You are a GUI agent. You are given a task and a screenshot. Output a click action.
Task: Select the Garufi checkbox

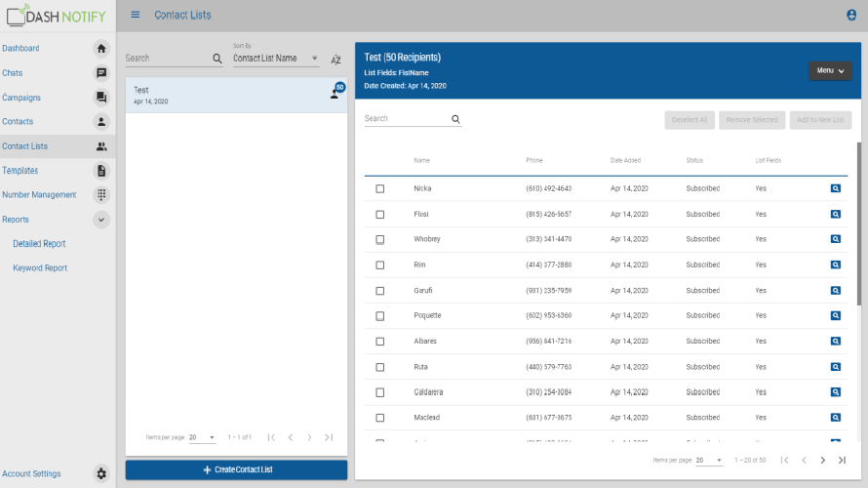tap(379, 291)
